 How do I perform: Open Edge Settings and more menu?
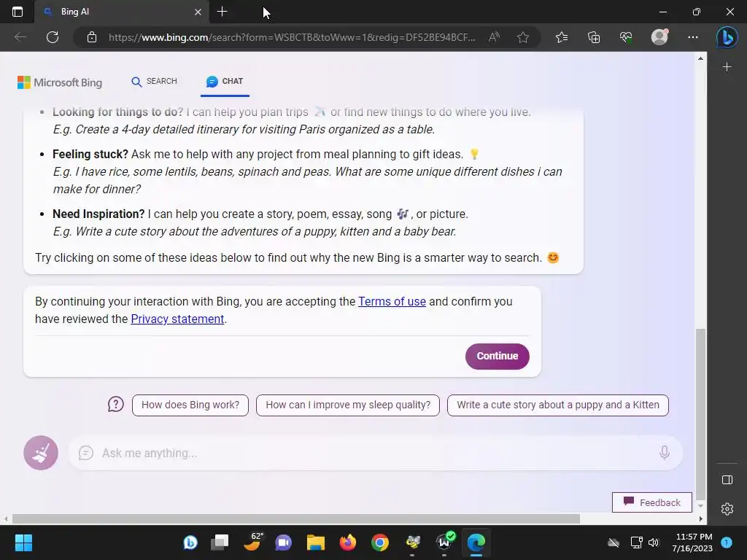click(x=693, y=37)
